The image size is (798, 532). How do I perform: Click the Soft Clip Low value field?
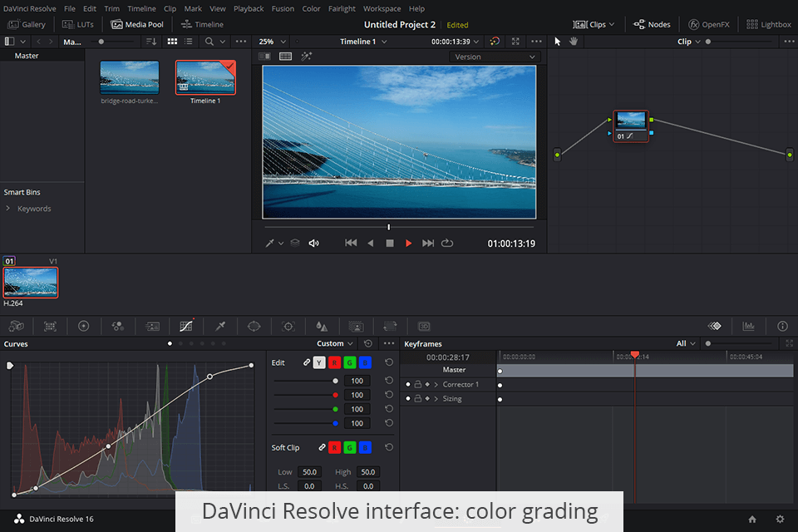click(309, 472)
